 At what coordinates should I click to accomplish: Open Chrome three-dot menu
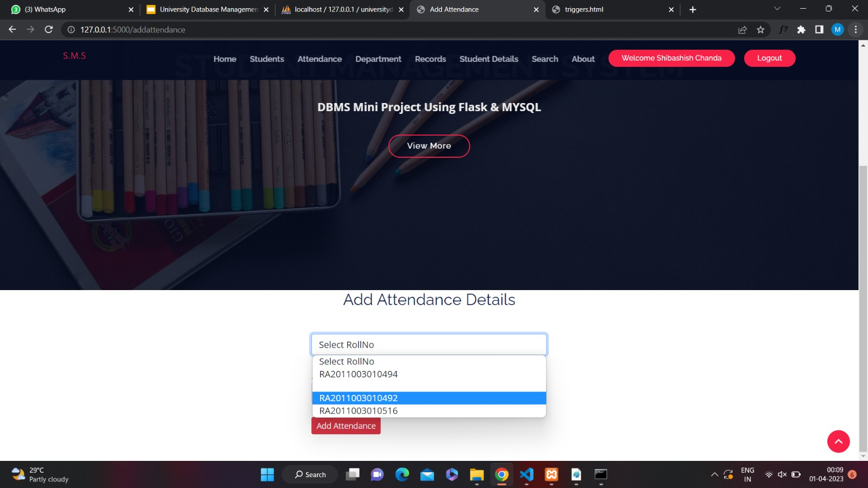(x=856, y=30)
